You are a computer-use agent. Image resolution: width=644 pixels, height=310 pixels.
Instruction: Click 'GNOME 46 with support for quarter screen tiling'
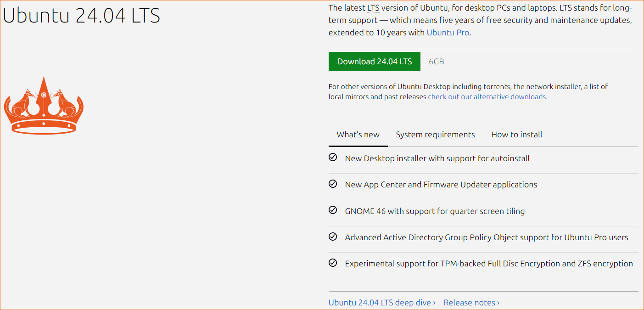tap(435, 211)
